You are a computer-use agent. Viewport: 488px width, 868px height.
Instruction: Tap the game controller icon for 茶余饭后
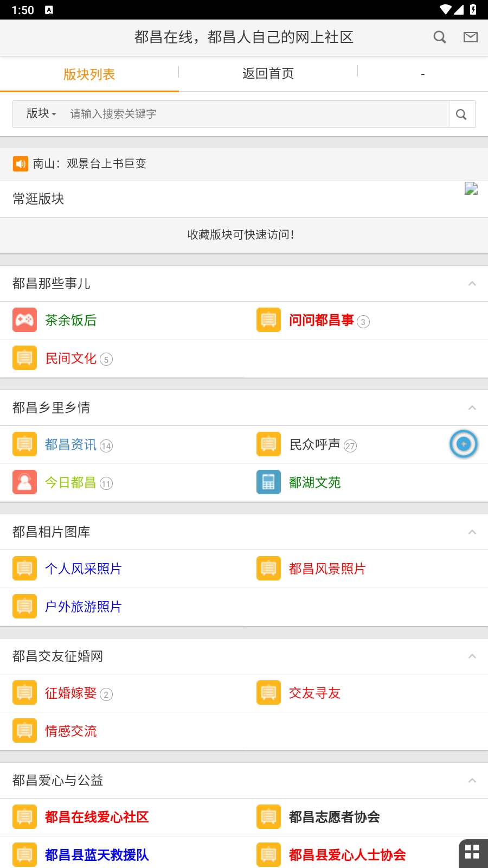[25, 320]
